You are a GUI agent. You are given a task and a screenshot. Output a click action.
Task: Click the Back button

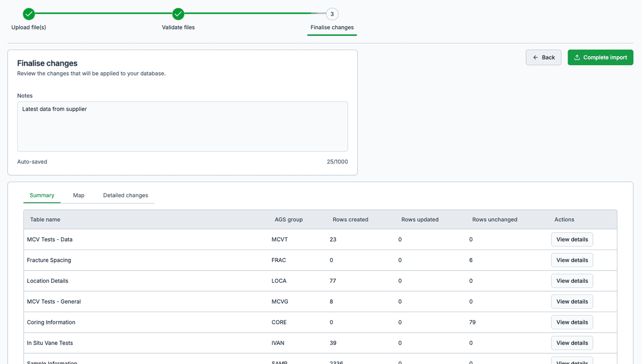[x=544, y=58]
